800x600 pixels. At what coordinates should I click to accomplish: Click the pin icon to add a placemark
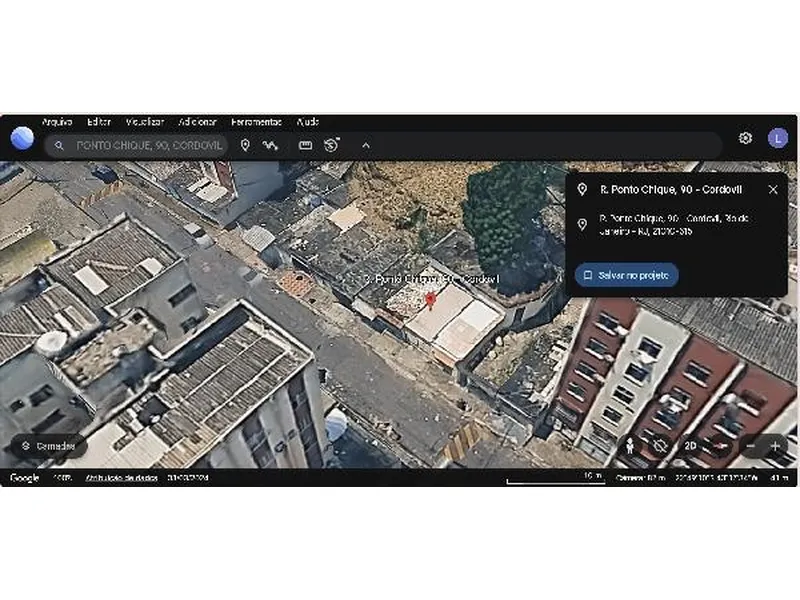[x=246, y=145]
